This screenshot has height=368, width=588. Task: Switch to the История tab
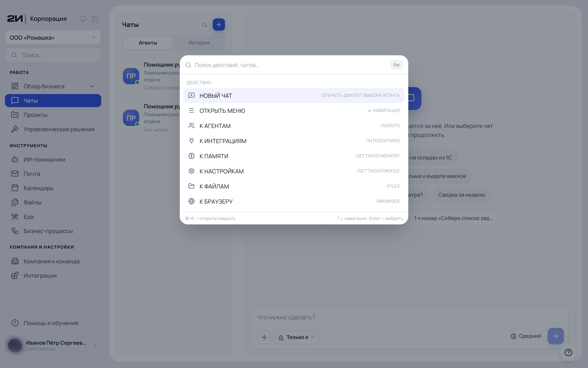[199, 43]
